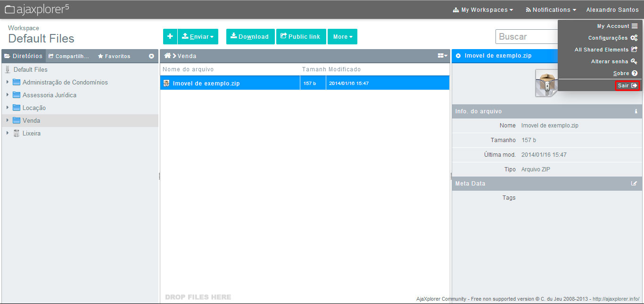
Task: Click the zip file thumbnail preview
Action: 546,83
